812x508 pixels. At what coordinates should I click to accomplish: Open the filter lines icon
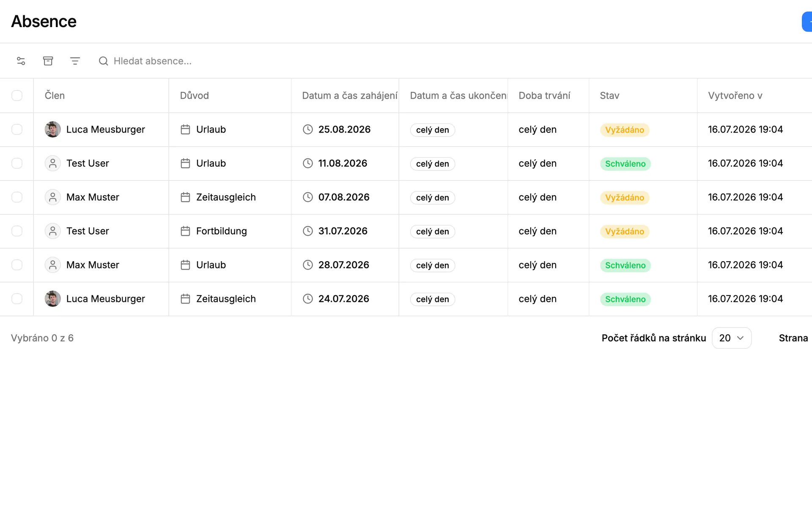coord(75,61)
